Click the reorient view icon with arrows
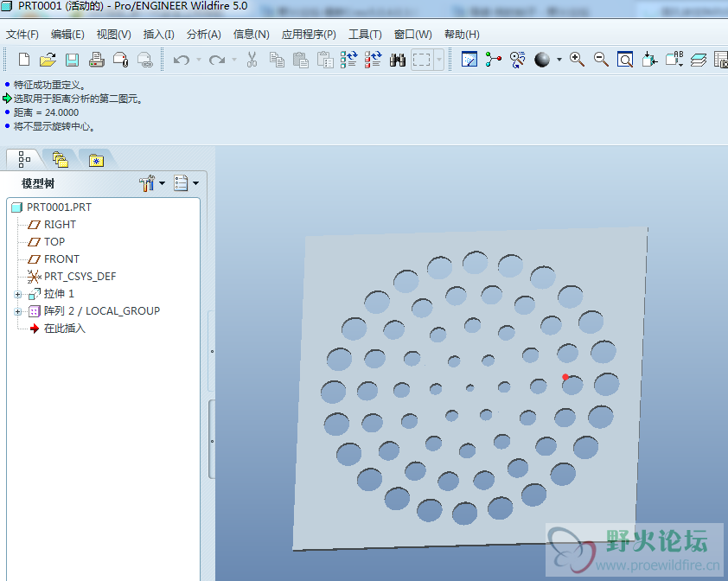 pyautogui.click(x=649, y=60)
